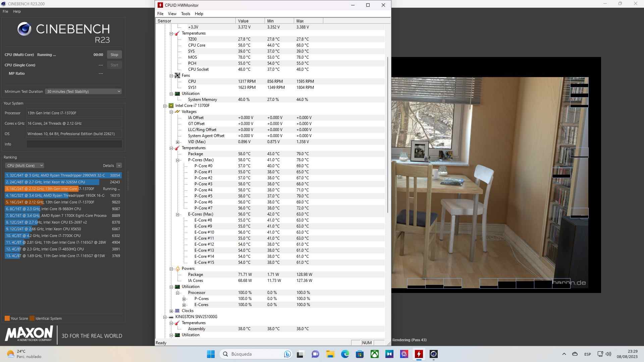Open HWMonitor from the taskbar
Image resolution: width=644 pixels, height=362 pixels.
(x=419, y=354)
